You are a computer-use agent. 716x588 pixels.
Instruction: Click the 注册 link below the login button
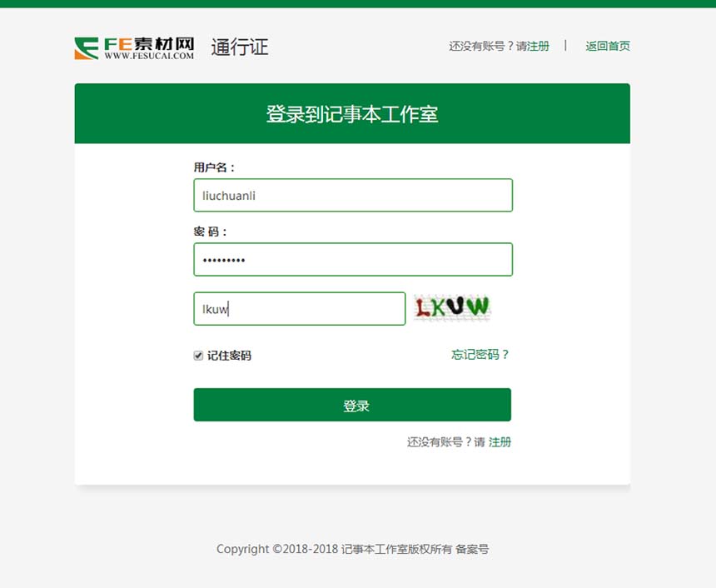tap(500, 441)
